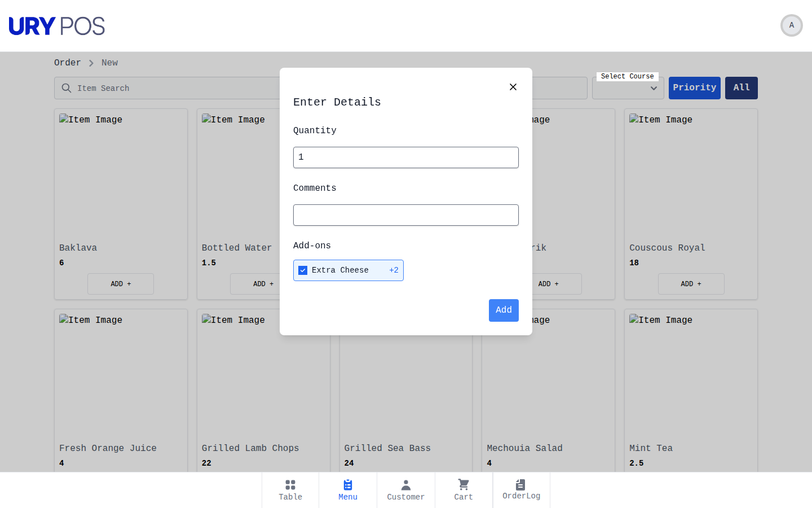Click the Couscous Royal item image

tap(661, 120)
